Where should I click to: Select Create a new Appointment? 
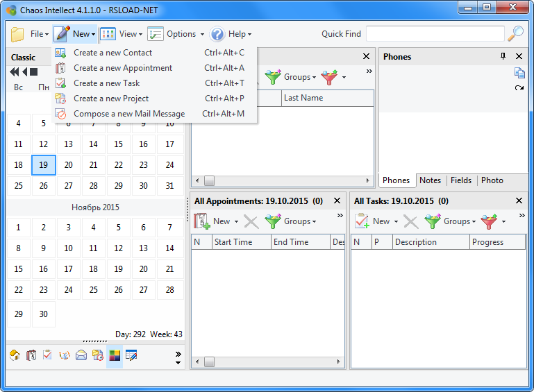click(154, 68)
